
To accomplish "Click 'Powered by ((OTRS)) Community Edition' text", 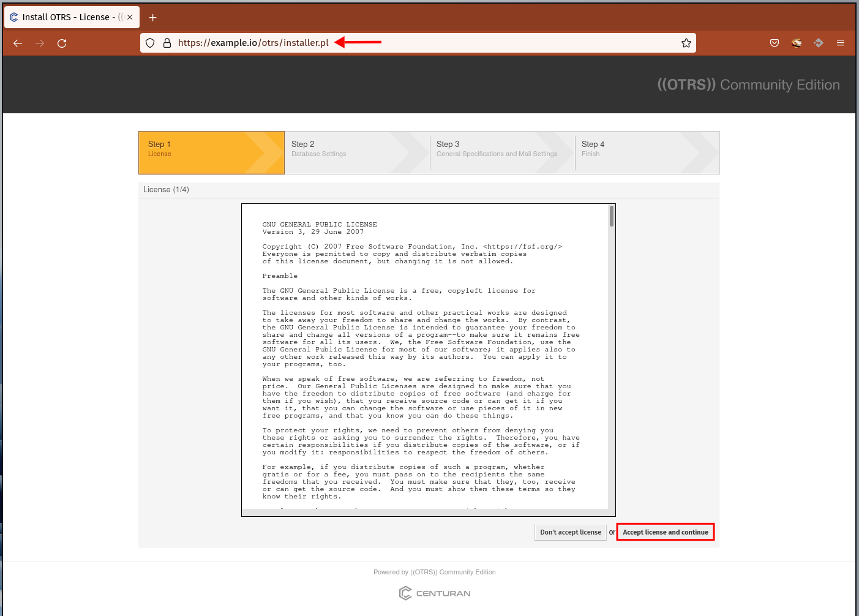I will pyautogui.click(x=435, y=572).
